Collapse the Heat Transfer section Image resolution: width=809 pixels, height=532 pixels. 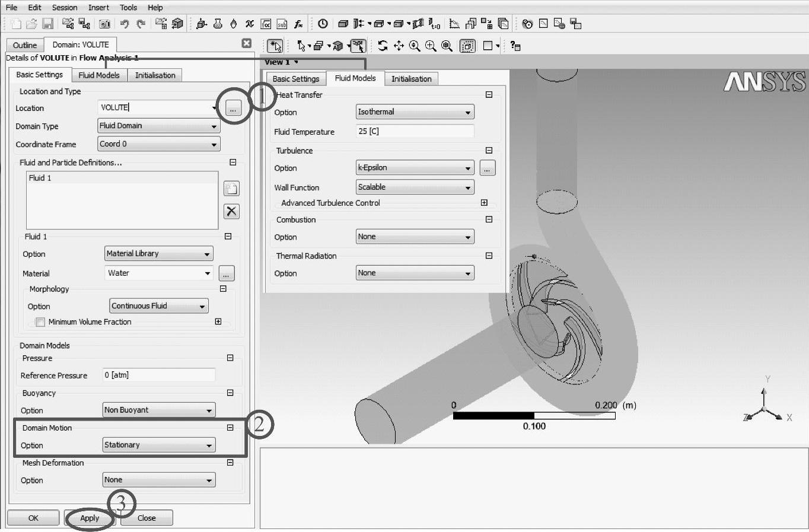click(x=489, y=94)
